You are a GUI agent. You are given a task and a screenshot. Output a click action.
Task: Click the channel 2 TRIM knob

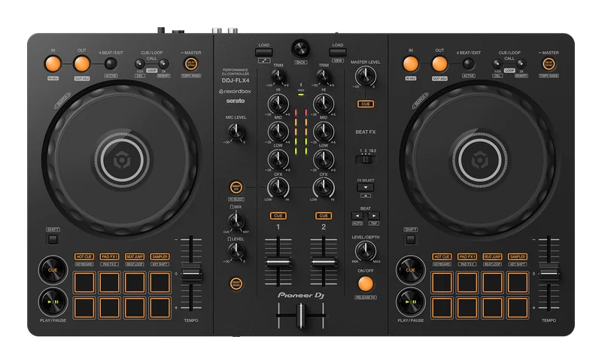point(324,77)
